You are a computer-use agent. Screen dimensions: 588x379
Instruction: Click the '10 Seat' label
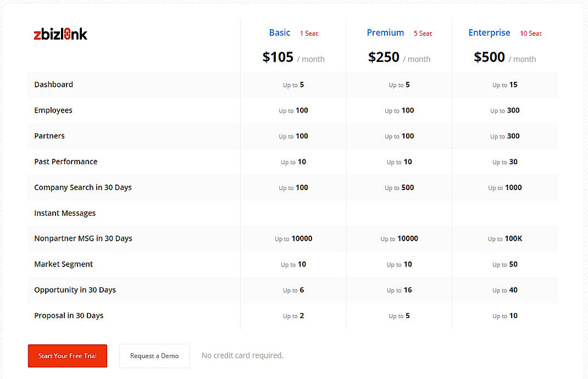tap(531, 34)
